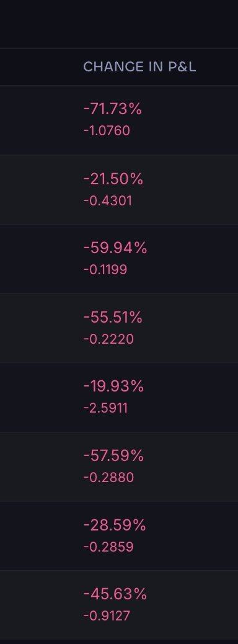Click the -0.2859 value
238x644 pixels.
pyautogui.click(x=108, y=547)
